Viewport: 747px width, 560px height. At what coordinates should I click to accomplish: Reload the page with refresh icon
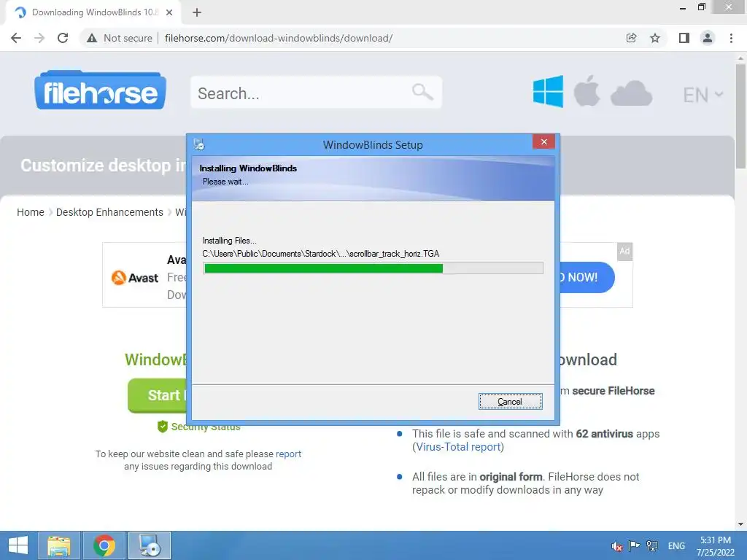click(x=63, y=38)
